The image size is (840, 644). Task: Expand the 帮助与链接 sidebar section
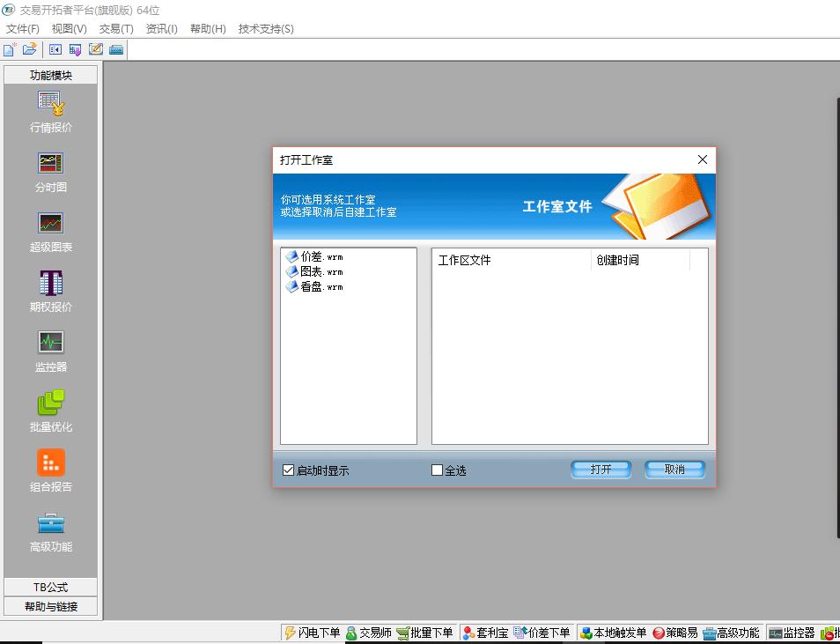coord(50,606)
